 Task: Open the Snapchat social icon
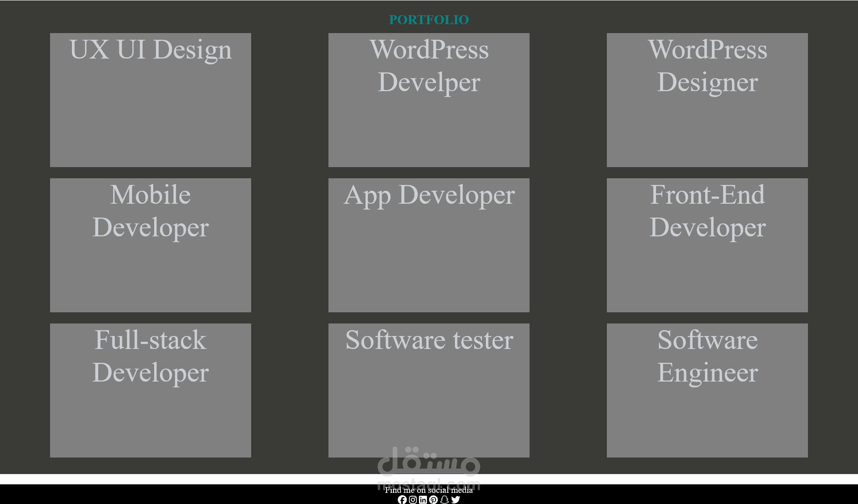[444, 500]
